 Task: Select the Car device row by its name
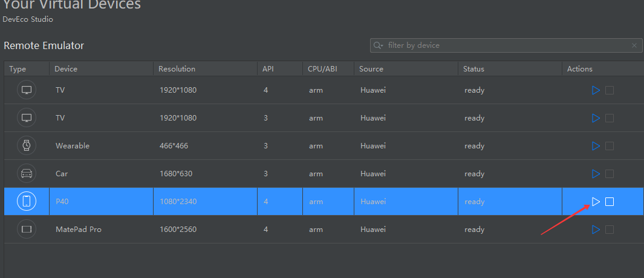[62, 174]
